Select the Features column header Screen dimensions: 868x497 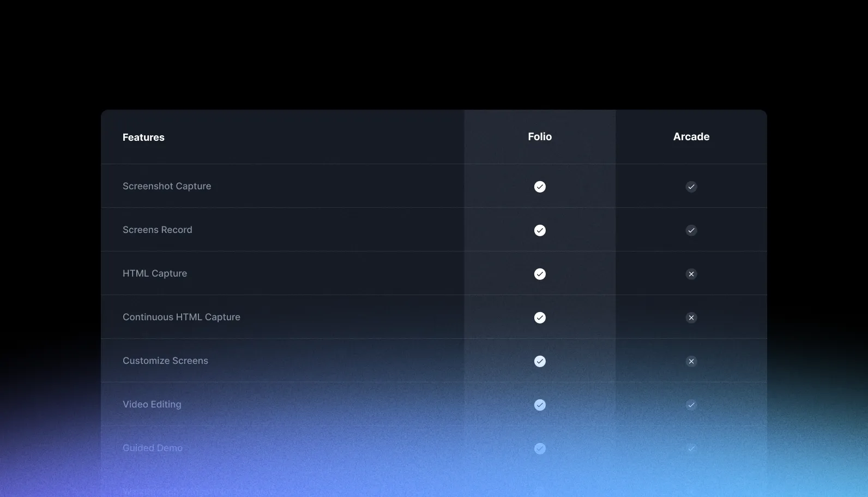(x=143, y=137)
